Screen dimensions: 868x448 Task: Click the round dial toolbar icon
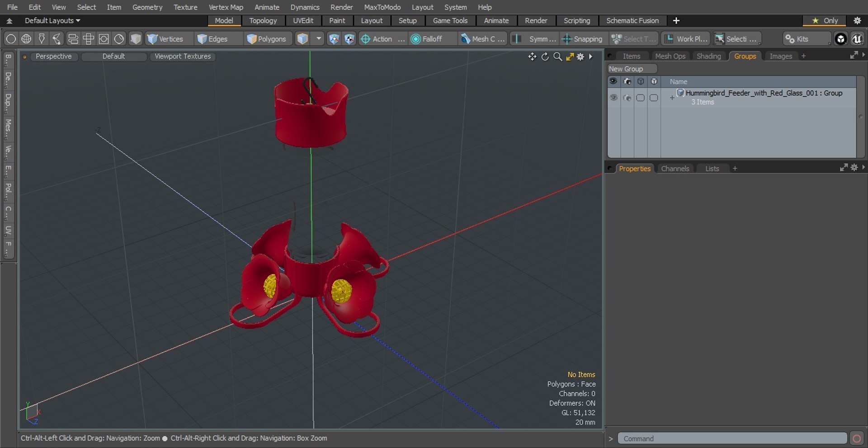119,39
